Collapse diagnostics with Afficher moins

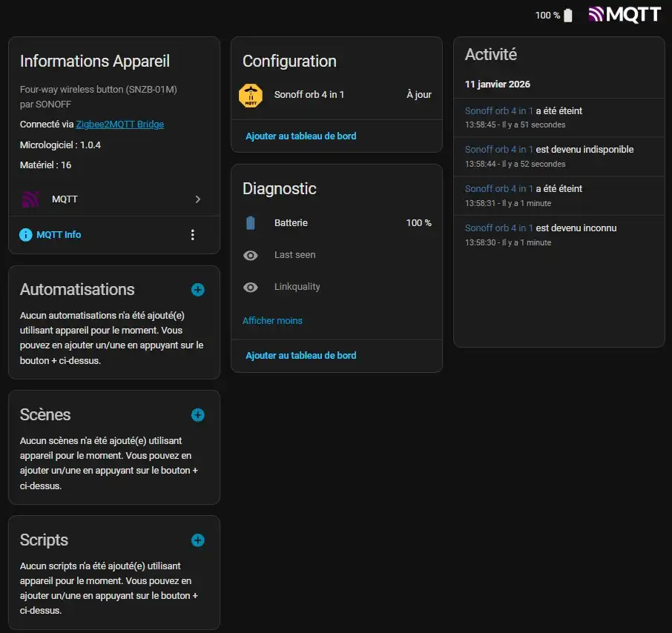272,321
